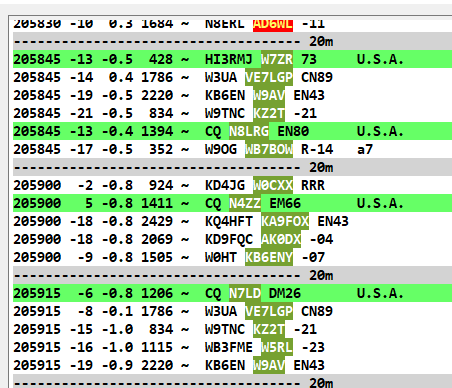The image size is (452, 388).
Task: Click the CQ N8LRG EN80 message row
Action: pos(232,131)
